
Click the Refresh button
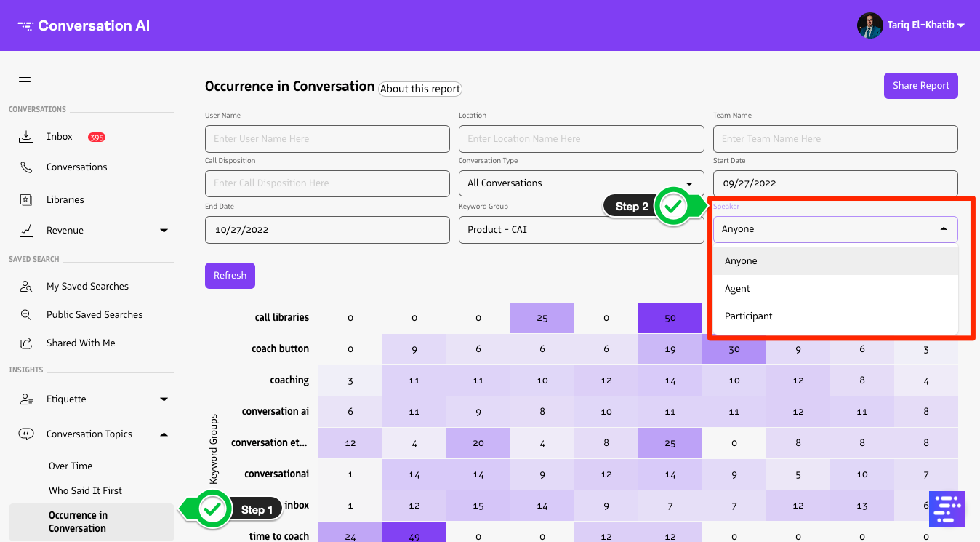pos(230,276)
